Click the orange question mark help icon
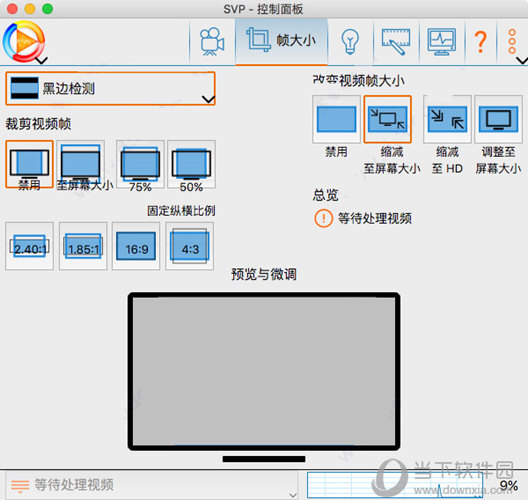The image size is (528, 500). click(481, 42)
